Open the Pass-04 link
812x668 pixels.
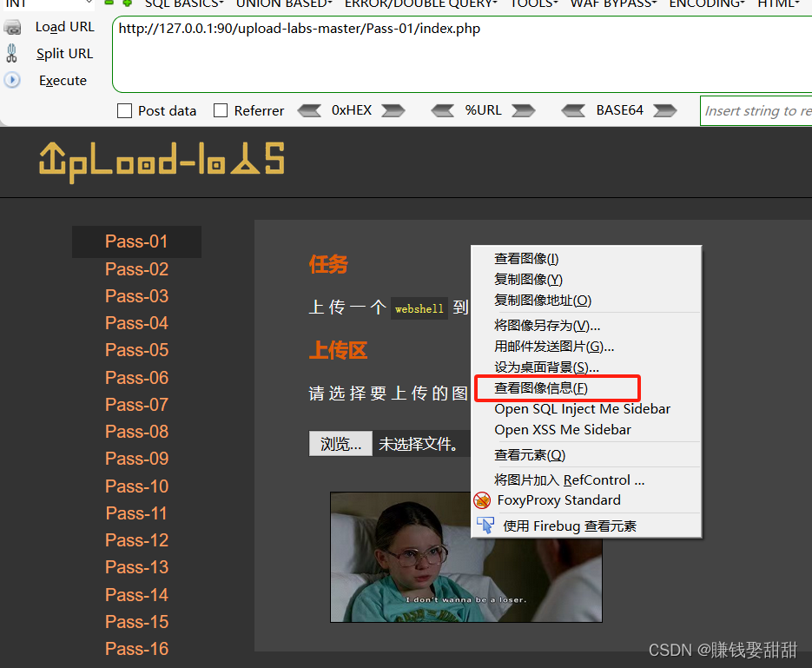(x=136, y=322)
